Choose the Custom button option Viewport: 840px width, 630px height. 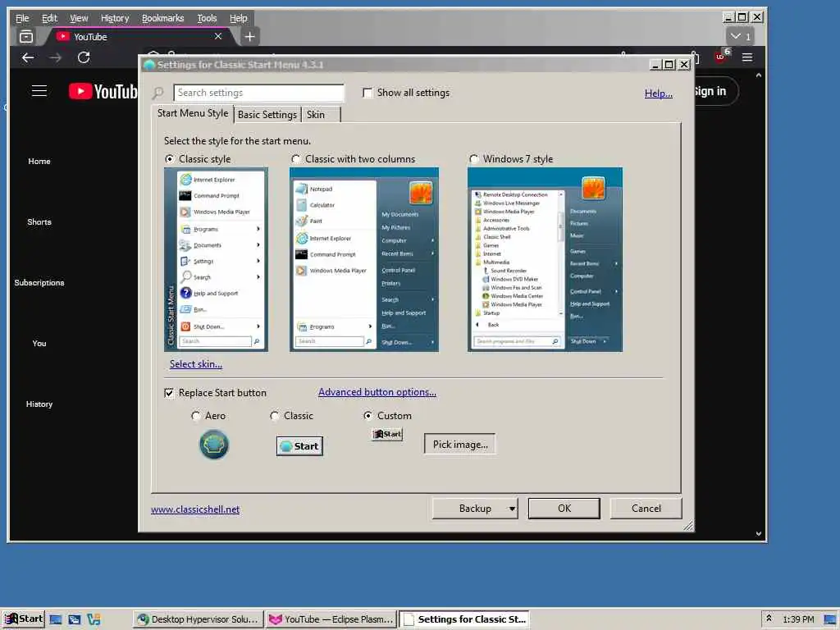pyautogui.click(x=368, y=416)
